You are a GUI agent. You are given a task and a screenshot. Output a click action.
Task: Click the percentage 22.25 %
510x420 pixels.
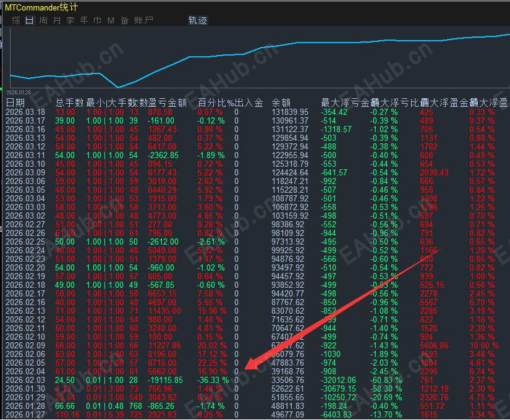pyautogui.click(x=212, y=363)
